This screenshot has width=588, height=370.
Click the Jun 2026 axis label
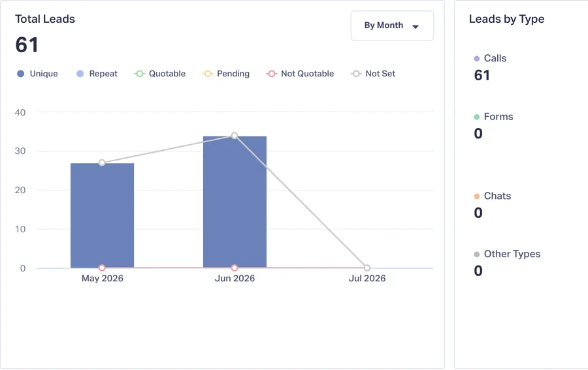pyautogui.click(x=235, y=278)
